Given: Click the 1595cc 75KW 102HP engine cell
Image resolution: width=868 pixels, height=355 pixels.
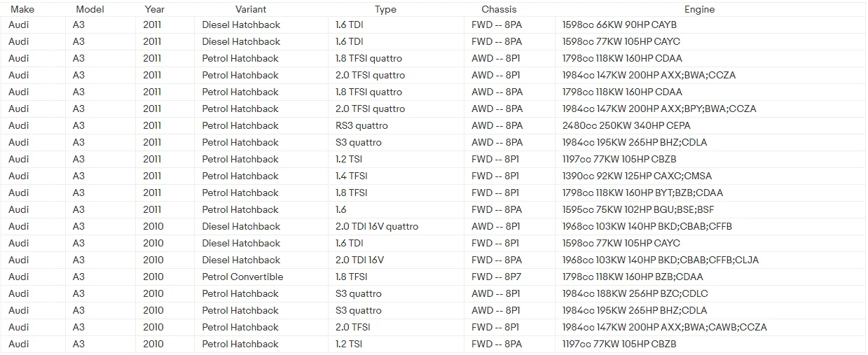Looking at the screenshot, I should pos(710,210).
